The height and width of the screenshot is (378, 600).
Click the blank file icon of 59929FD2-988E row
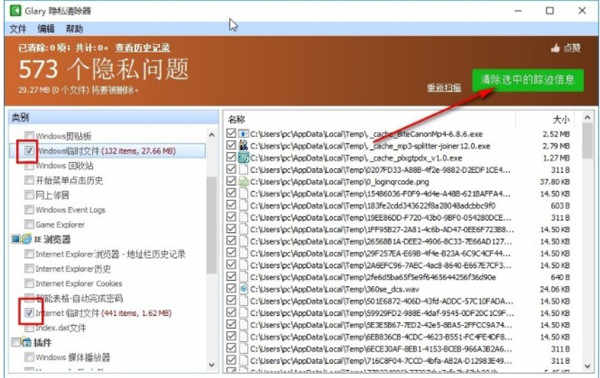(x=243, y=313)
